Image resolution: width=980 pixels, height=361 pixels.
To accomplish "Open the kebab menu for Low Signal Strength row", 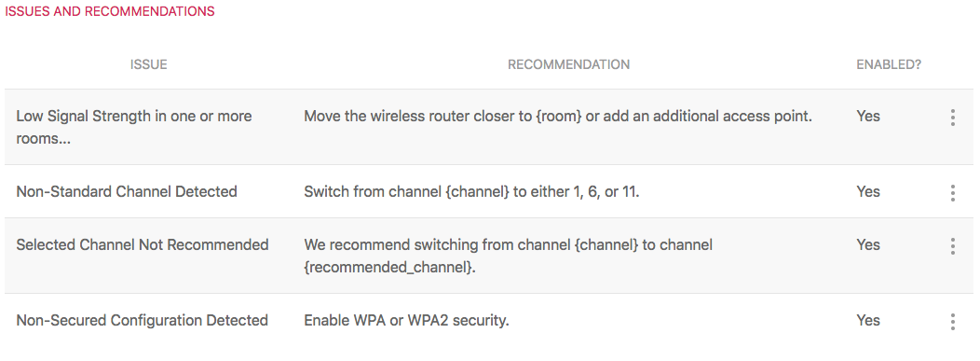I will coord(952,117).
